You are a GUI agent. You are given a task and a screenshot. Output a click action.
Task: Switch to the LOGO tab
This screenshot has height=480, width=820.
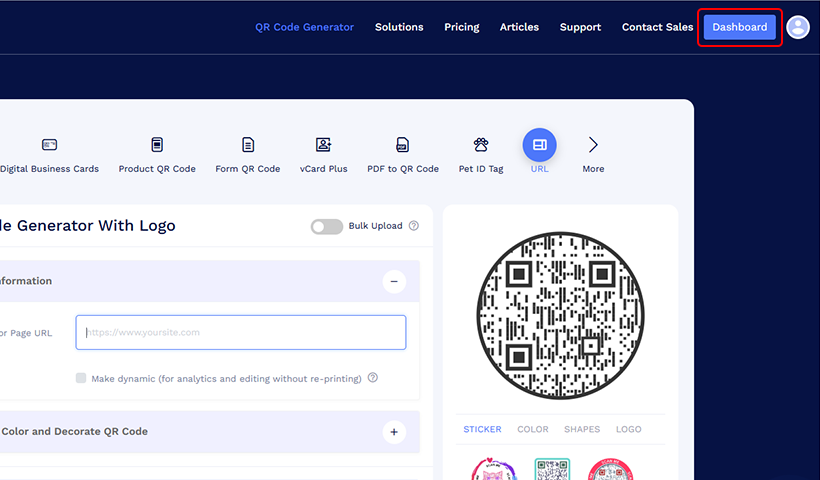[x=629, y=429]
